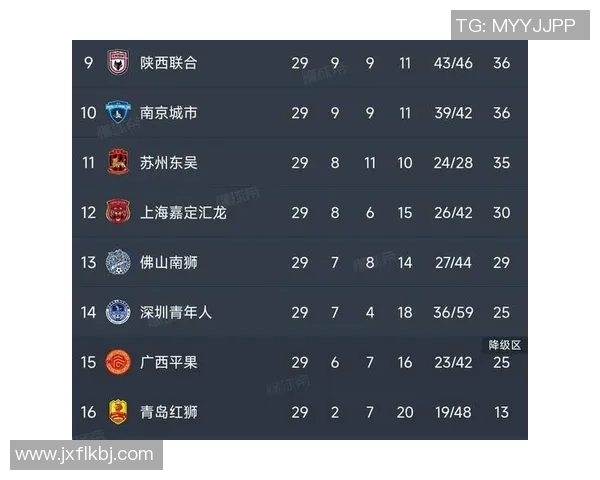Open the 陕西联合 team name
The height and width of the screenshot is (480, 600).
pos(168,63)
